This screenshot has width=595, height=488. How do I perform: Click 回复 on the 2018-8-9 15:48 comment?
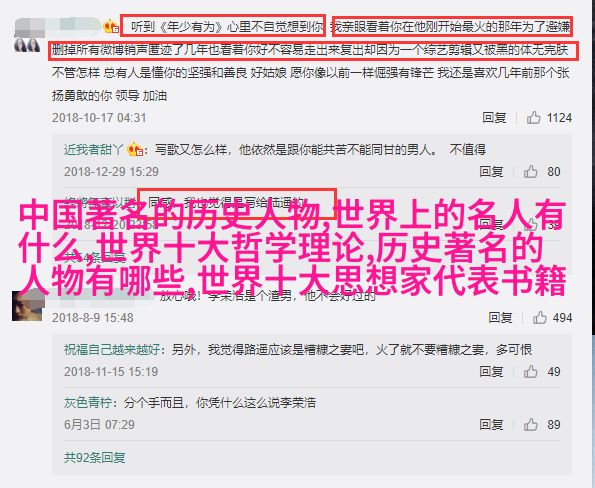[500, 317]
